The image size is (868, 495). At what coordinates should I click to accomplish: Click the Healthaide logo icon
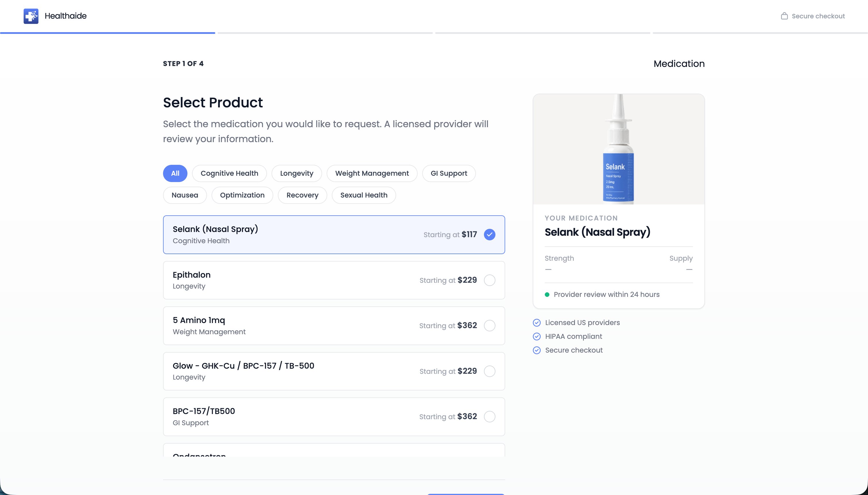click(x=31, y=16)
